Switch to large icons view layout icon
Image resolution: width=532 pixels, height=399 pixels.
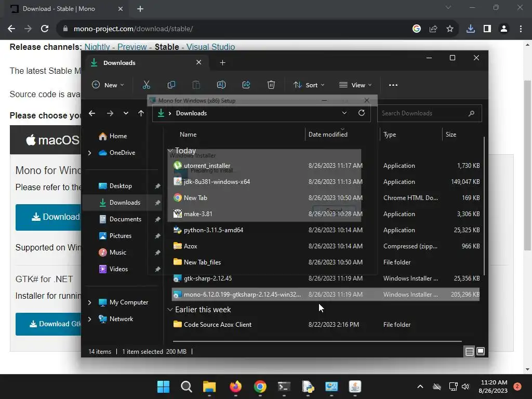click(x=481, y=352)
